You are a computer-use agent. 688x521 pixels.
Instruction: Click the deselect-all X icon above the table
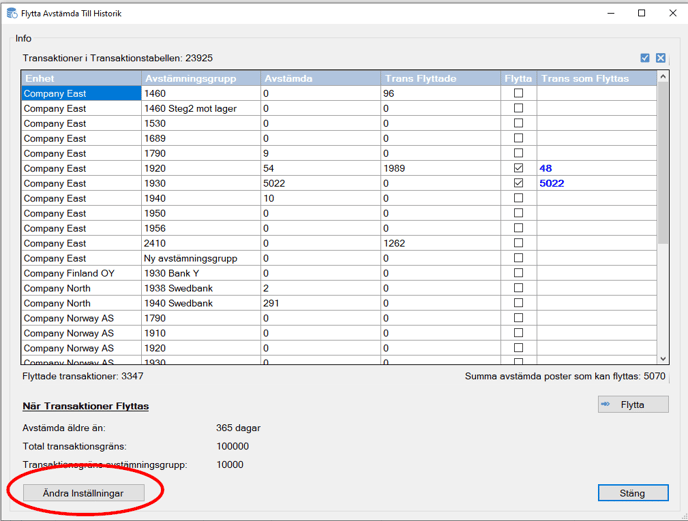660,58
